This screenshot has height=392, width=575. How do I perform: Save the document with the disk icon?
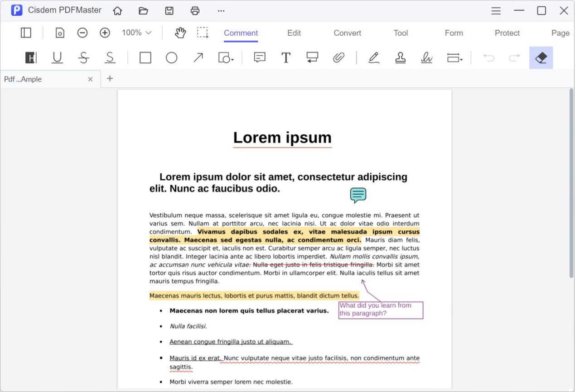click(x=169, y=10)
